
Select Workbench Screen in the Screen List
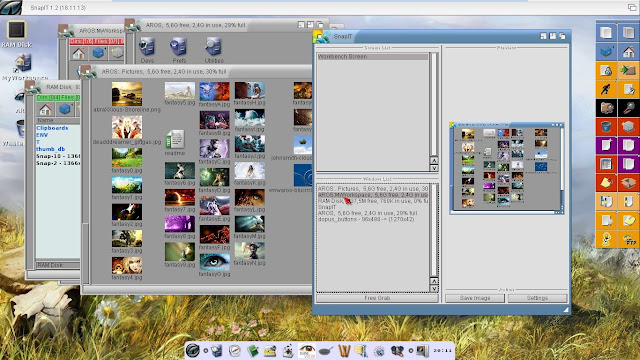(372, 57)
